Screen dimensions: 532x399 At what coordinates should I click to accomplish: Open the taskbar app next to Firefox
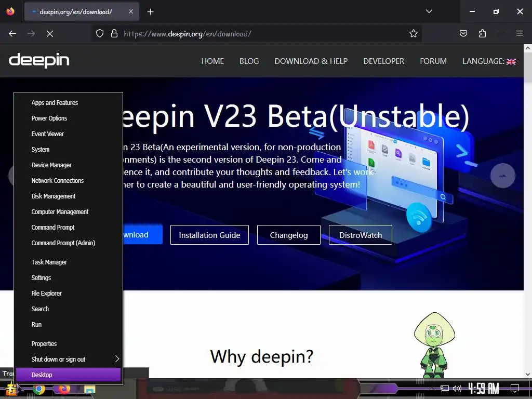pos(89,390)
